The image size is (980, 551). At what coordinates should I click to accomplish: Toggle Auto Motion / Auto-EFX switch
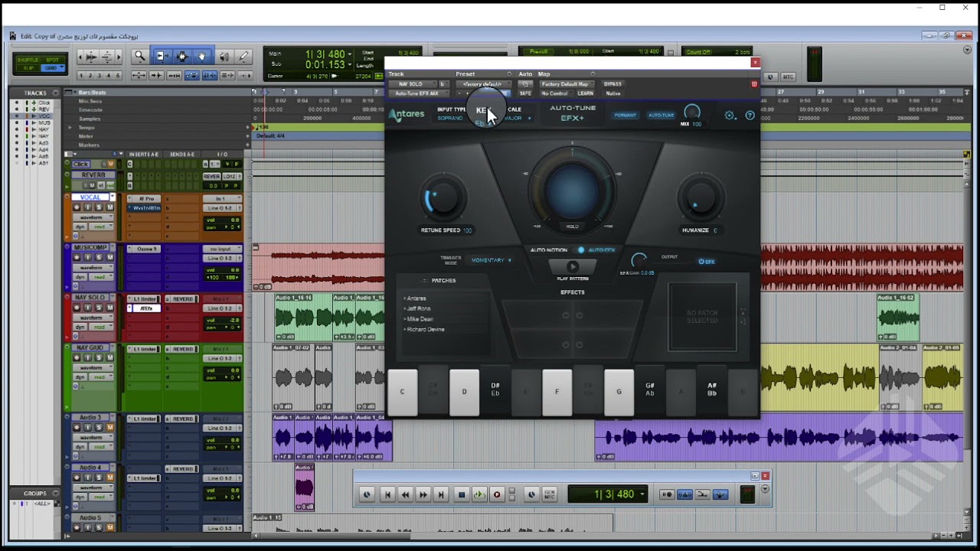(581, 250)
